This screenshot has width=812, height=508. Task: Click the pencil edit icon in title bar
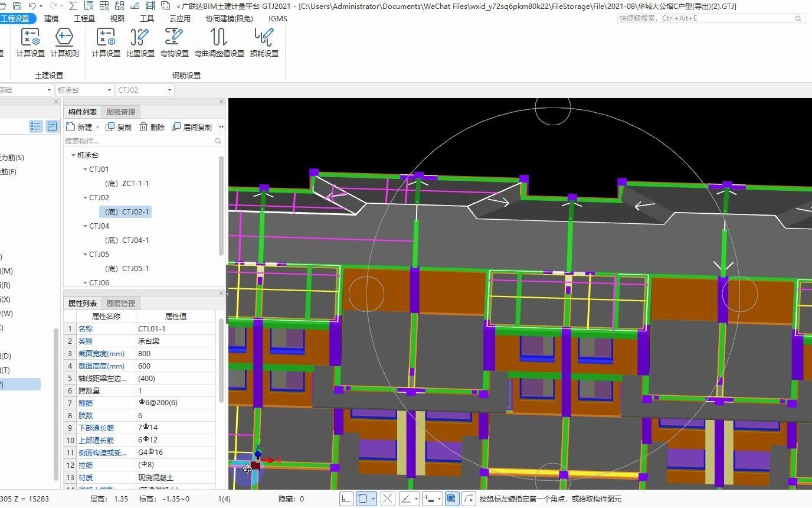(135, 6)
